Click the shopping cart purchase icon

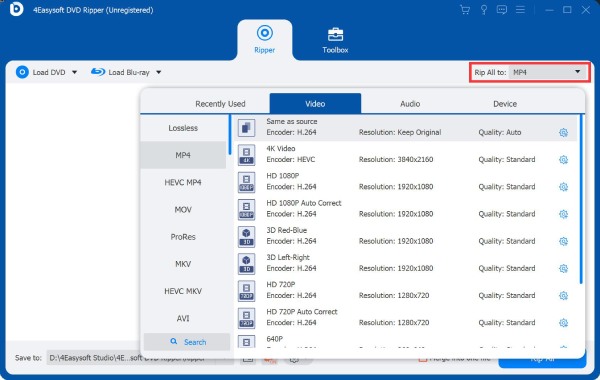pyautogui.click(x=465, y=10)
